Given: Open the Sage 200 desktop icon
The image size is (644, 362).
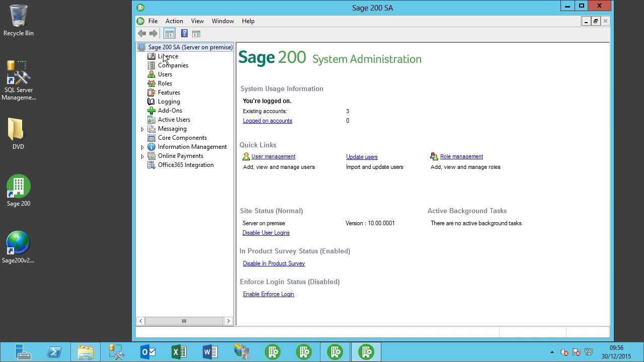Looking at the screenshot, I should coord(18,189).
